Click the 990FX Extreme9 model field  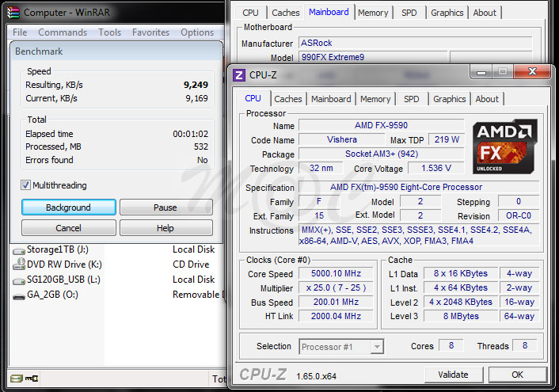373,57
